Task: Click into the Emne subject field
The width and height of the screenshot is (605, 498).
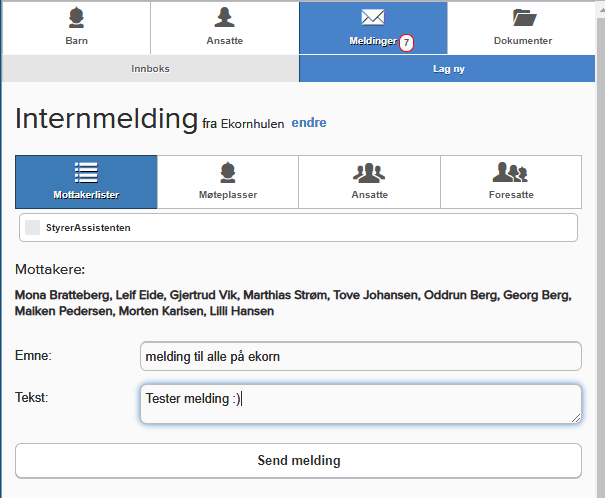Action: click(361, 356)
